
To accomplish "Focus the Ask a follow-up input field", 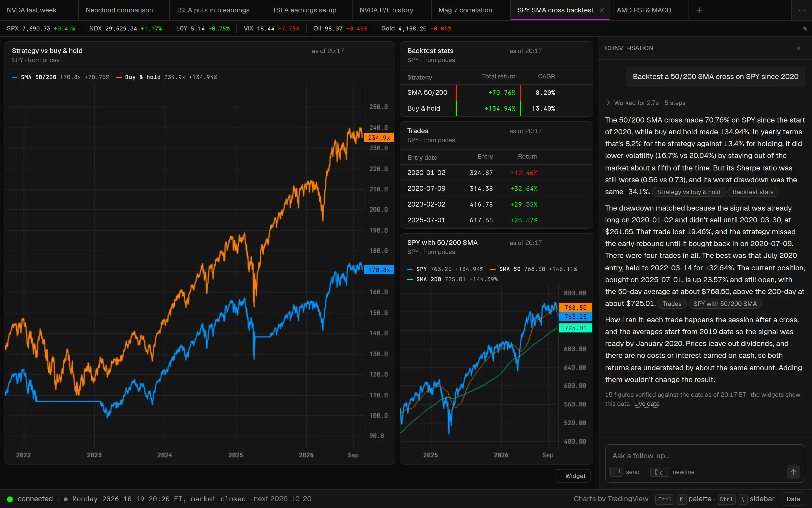I will pyautogui.click(x=705, y=456).
